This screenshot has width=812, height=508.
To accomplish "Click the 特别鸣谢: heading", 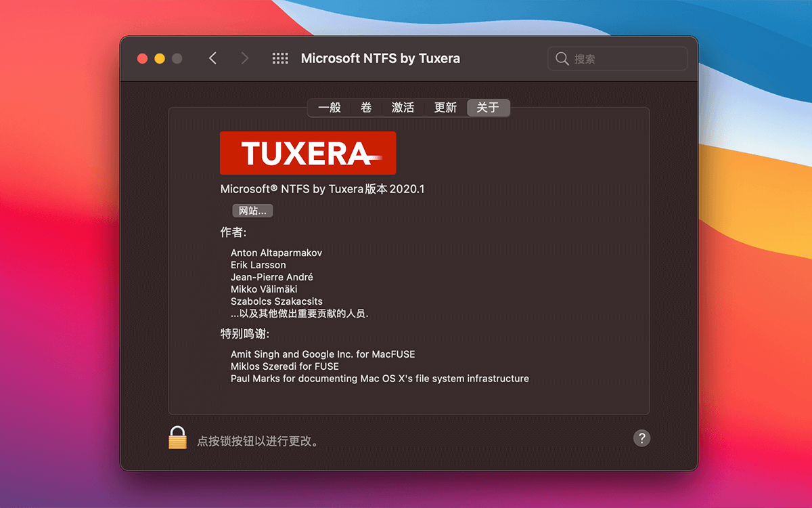I will [x=246, y=334].
